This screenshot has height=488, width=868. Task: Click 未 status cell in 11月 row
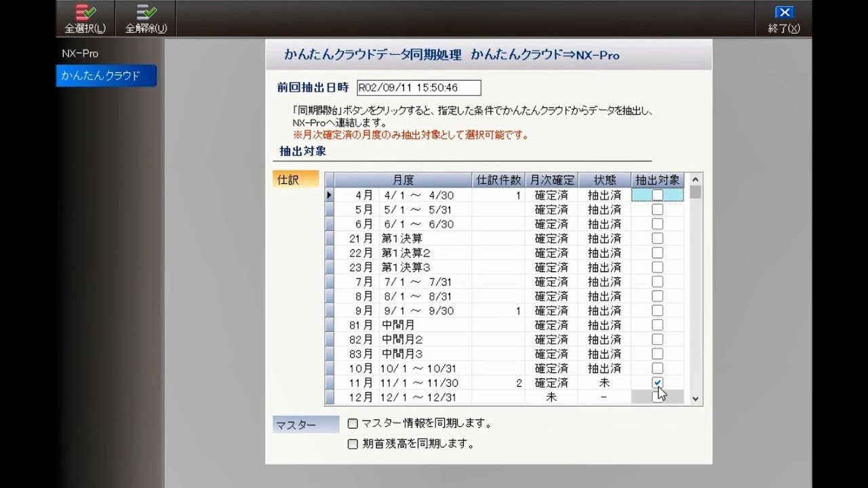(604, 383)
